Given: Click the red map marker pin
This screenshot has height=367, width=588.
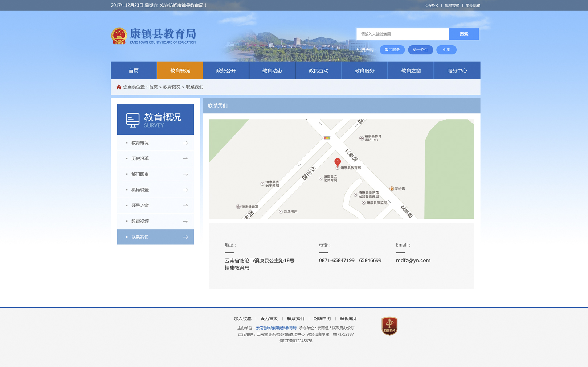Looking at the screenshot, I should 338,162.
